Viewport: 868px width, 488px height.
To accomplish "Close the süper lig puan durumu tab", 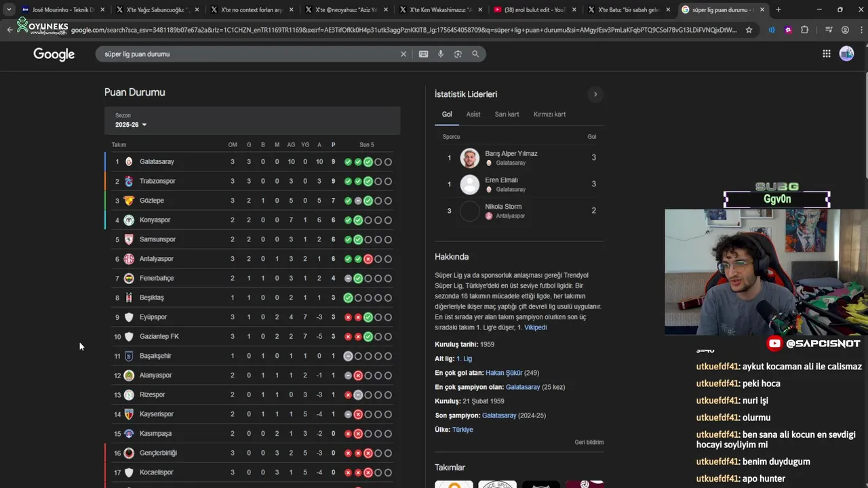I will tap(762, 9).
